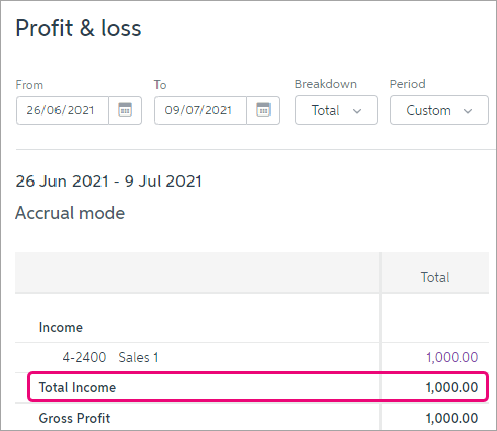Click the 26 Jun 2021 - 9 Jul 2021 heading

coord(109,182)
